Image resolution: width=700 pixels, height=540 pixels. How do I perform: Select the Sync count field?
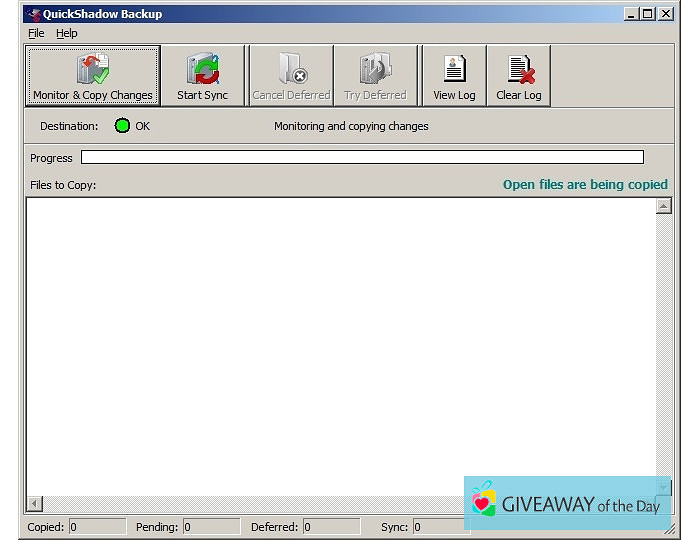pyautogui.click(x=438, y=526)
